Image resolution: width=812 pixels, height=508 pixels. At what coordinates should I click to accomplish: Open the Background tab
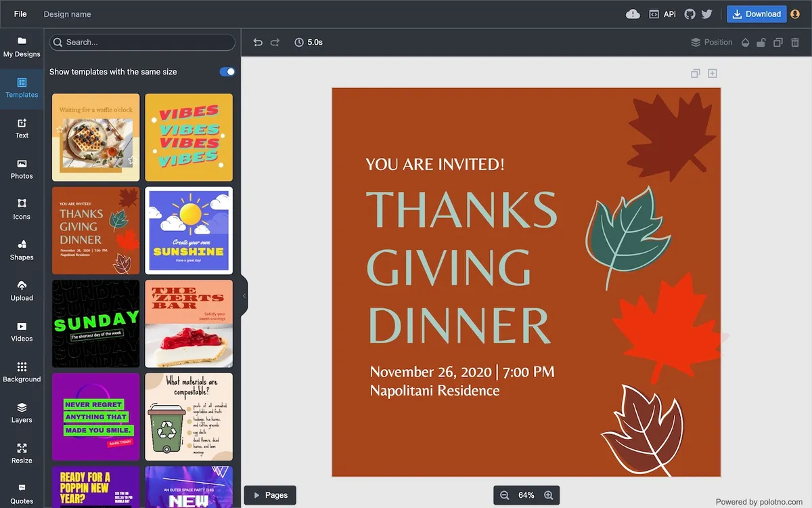click(x=22, y=372)
